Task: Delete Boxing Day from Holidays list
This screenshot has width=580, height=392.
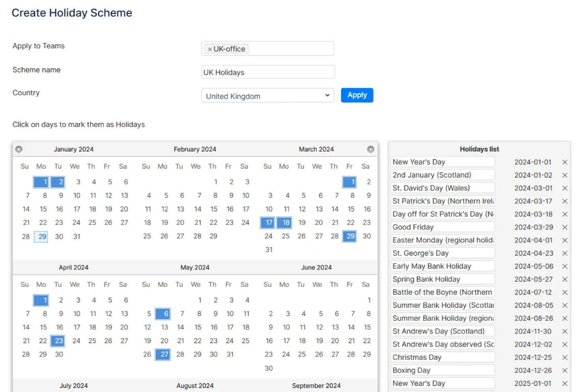Action: (565, 370)
